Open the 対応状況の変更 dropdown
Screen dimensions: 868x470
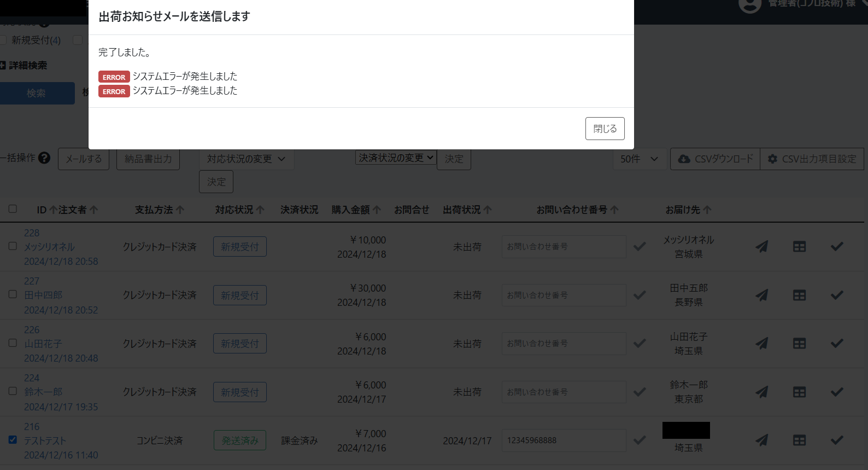(x=247, y=159)
